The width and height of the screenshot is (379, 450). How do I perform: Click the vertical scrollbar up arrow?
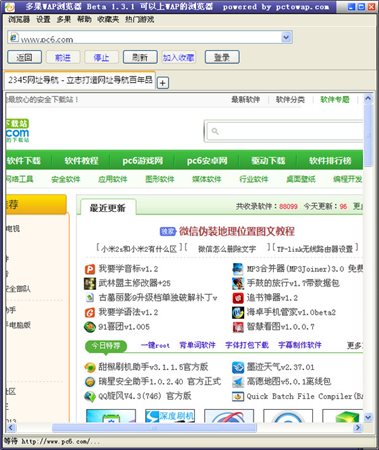(x=368, y=99)
